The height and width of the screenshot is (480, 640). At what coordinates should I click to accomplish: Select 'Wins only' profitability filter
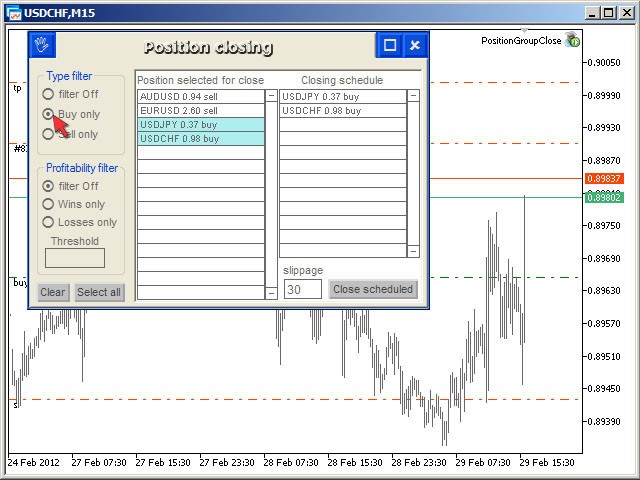pyautogui.click(x=48, y=204)
